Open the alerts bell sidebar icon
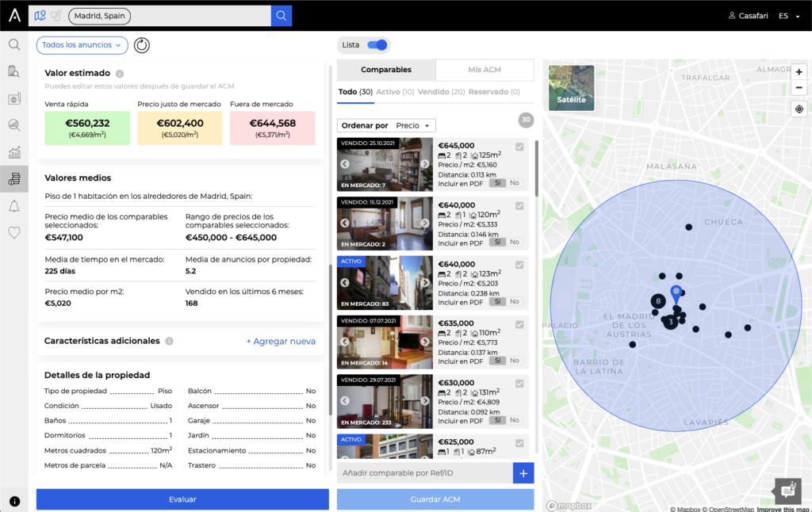 click(14, 206)
